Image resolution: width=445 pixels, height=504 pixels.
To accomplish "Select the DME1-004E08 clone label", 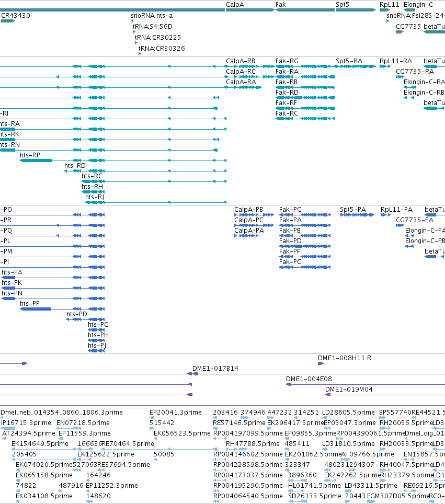I will [309, 379].
